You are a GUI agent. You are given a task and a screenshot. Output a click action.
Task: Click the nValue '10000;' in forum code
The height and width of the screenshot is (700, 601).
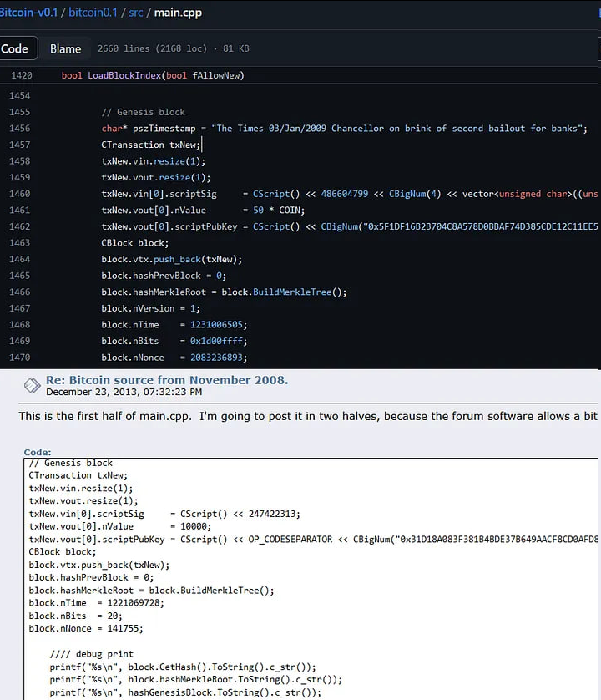coord(196,526)
